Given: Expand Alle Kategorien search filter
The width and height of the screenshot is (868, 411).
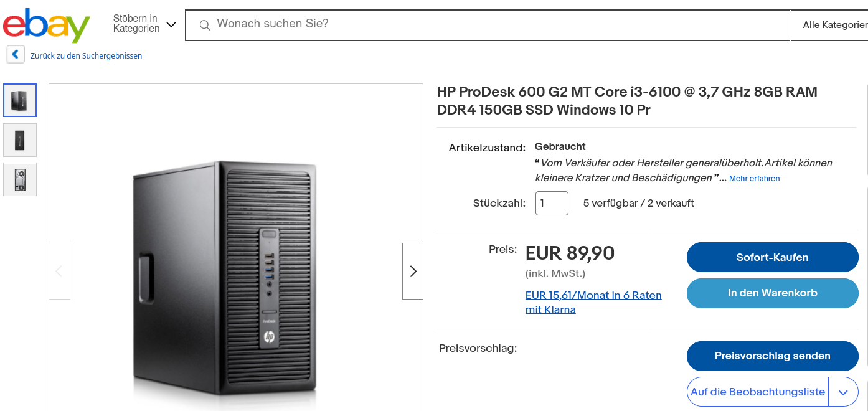Looking at the screenshot, I should pyautogui.click(x=834, y=25).
